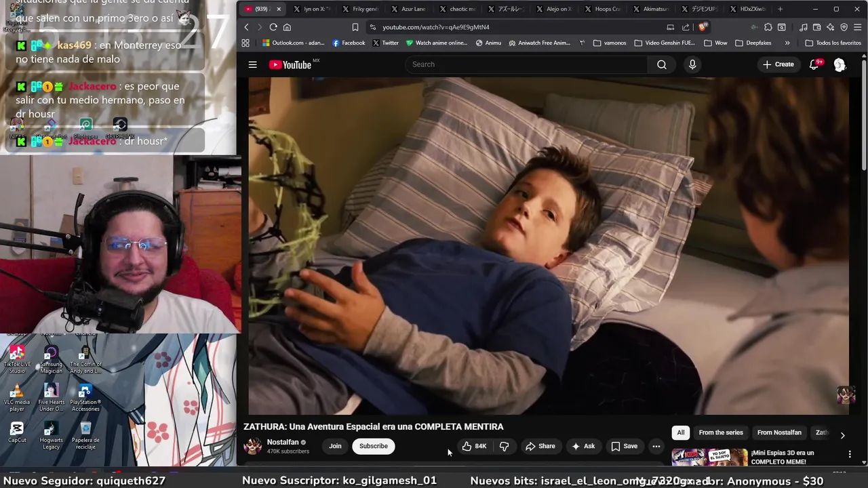
Task: Open the Nostalfan channel name link
Action: point(283,442)
